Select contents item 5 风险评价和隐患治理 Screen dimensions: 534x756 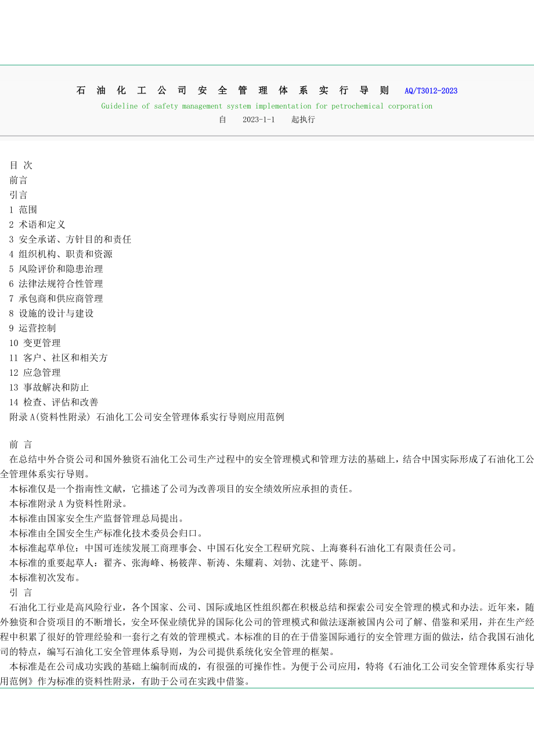coord(56,269)
